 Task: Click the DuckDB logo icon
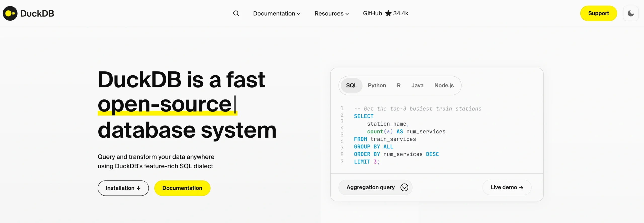coord(10,13)
